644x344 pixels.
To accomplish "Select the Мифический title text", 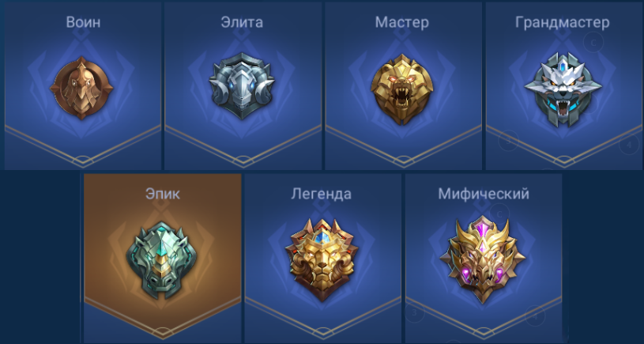I will click(484, 194).
